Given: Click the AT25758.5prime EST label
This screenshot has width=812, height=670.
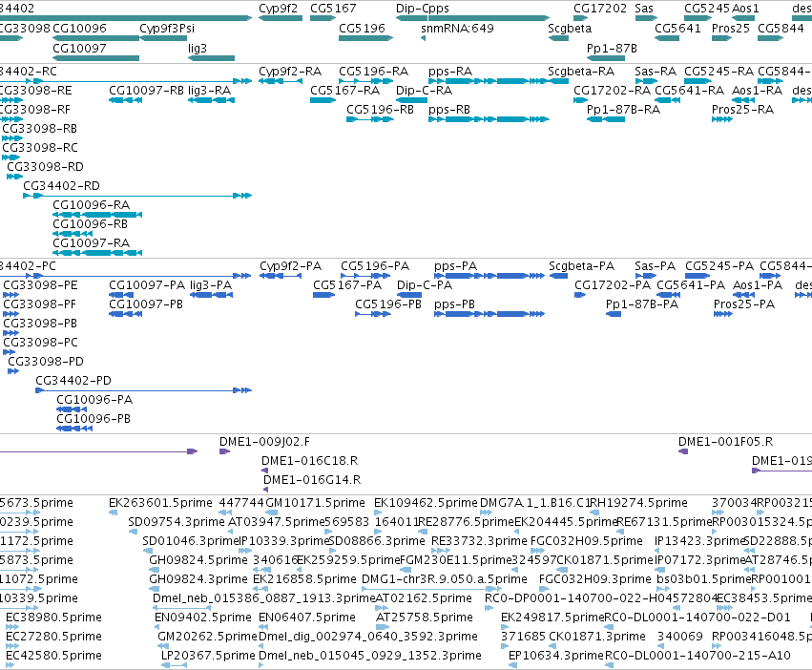Looking at the screenshot, I should point(424,618).
